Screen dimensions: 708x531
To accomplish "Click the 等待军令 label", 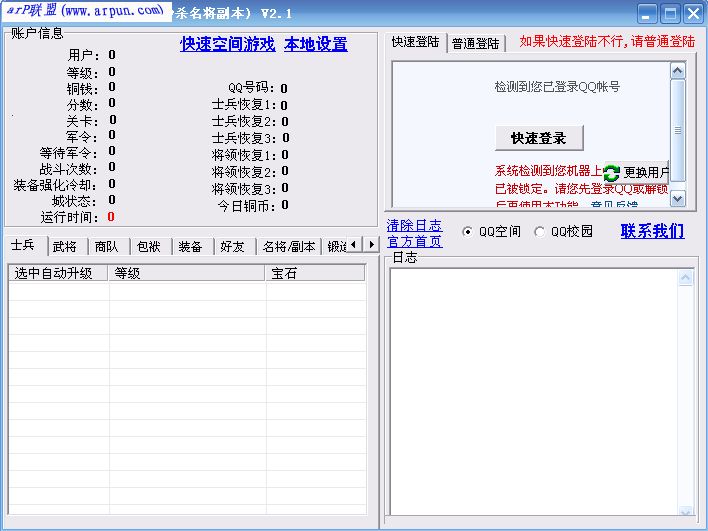I will pyautogui.click(x=68, y=153).
